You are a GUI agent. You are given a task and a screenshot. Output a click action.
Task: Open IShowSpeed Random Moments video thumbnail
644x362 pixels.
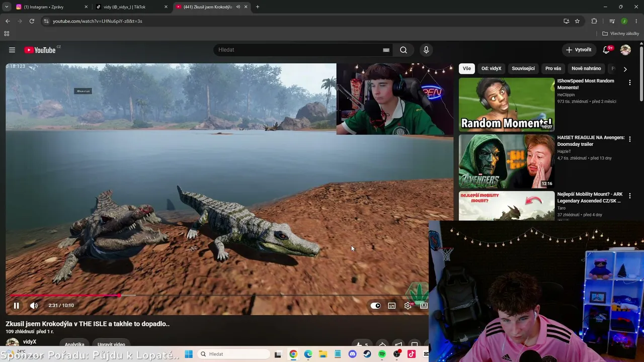(507, 105)
